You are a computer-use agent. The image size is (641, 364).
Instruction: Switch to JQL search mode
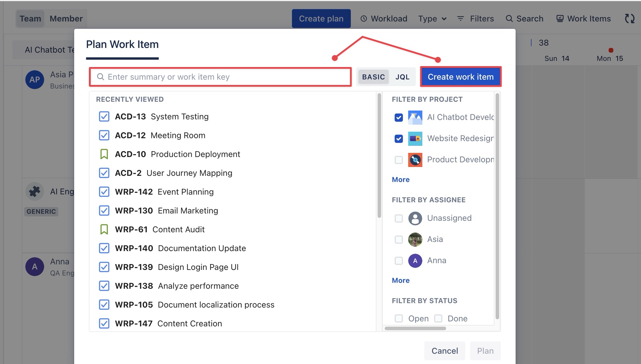coord(402,77)
